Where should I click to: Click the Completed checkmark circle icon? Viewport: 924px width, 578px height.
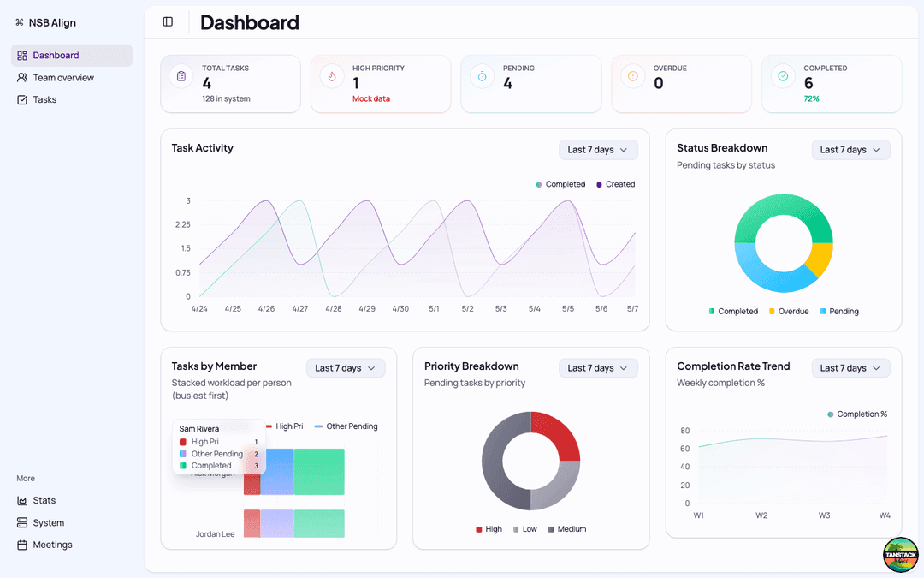pyautogui.click(x=783, y=76)
